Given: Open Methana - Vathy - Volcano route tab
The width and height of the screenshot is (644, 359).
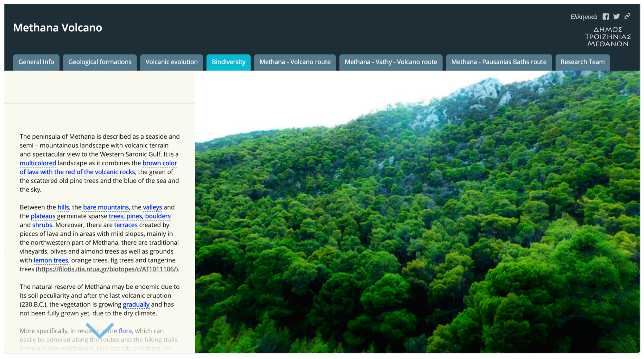Looking at the screenshot, I should coord(391,62).
